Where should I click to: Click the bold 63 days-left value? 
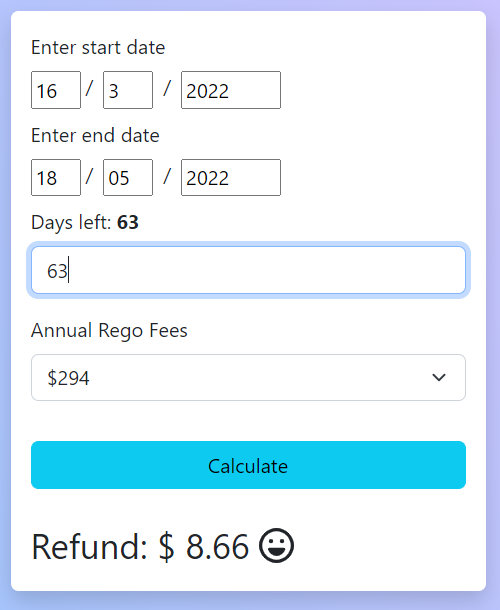(x=128, y=223)
